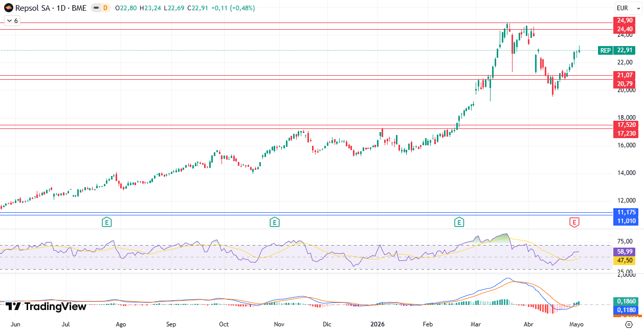Click the market status dash pill
644x331 pixels.
pyautogui.click(x=96, y=8)
